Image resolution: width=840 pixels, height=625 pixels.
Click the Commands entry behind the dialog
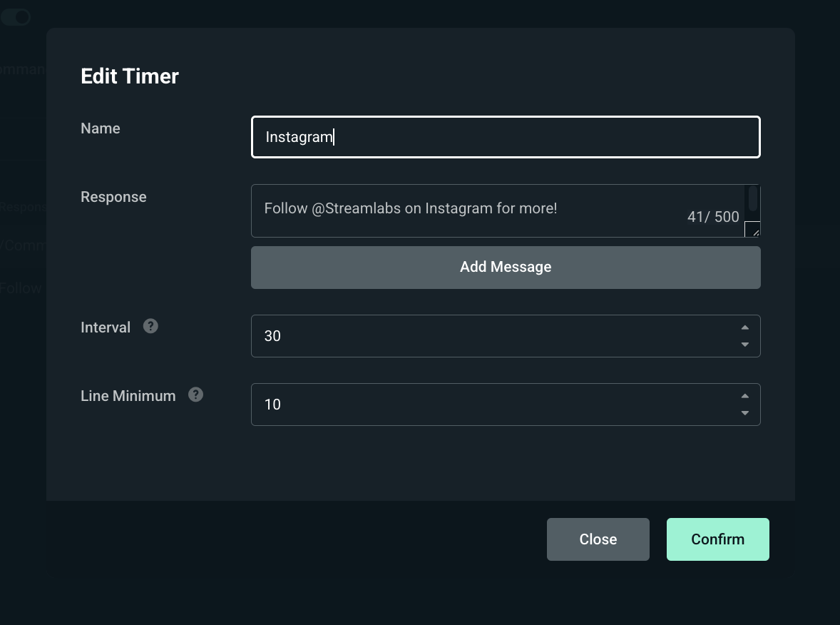pyautogui.click(x=21, y=68)
